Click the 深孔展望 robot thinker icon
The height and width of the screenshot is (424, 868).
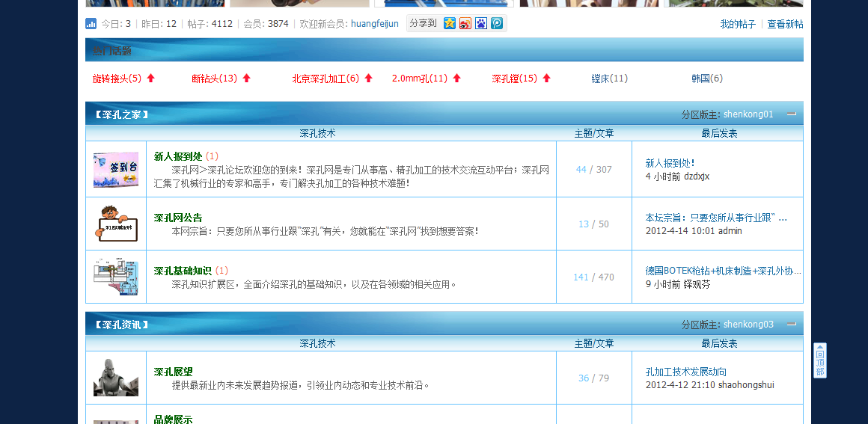point(116,378)
